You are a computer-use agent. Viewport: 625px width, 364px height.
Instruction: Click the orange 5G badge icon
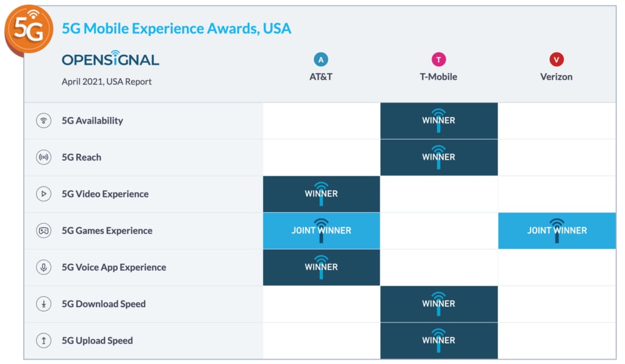[29, 29]
